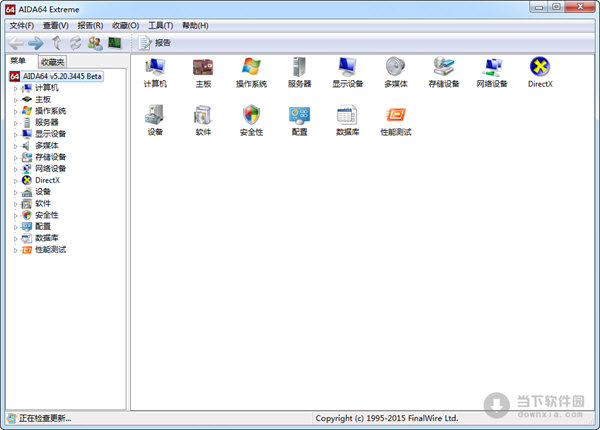Open the 文件(F) menu
600x430 pixels.
point(22,26)
